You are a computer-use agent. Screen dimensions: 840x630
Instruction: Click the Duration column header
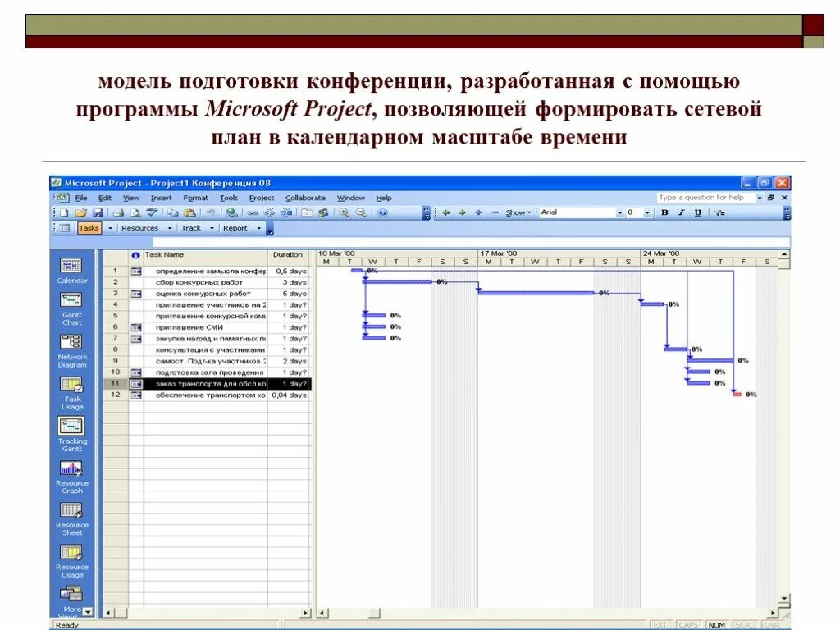click(x=289, y=257)
